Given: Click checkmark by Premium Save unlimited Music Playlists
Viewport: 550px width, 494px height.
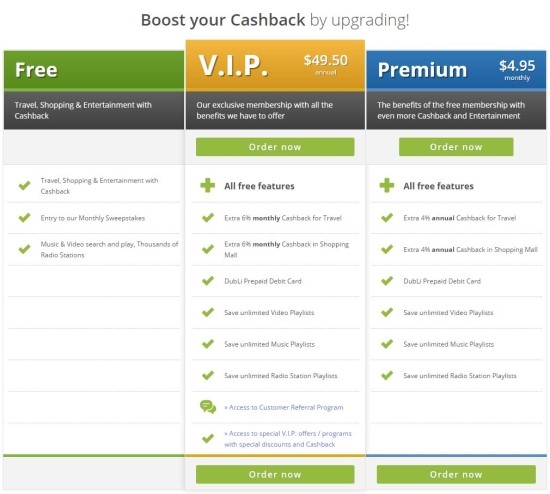Looking at the screenshot, I should coord(387,344).
